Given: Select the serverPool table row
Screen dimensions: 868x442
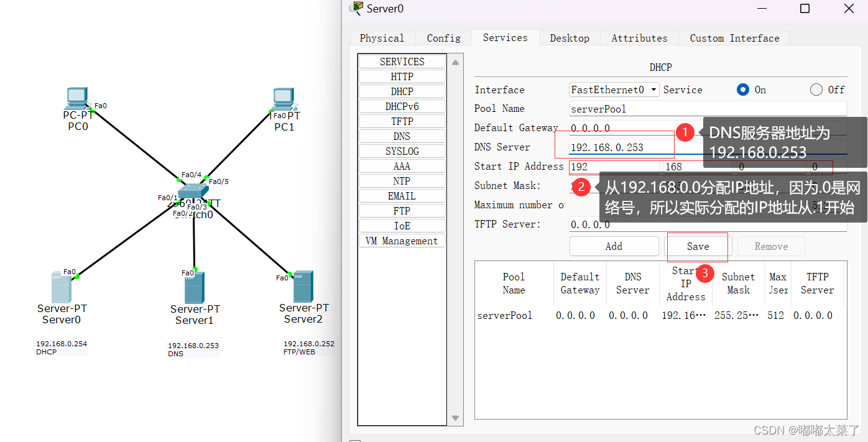Looking at the screenshot, I should point(660,315).
